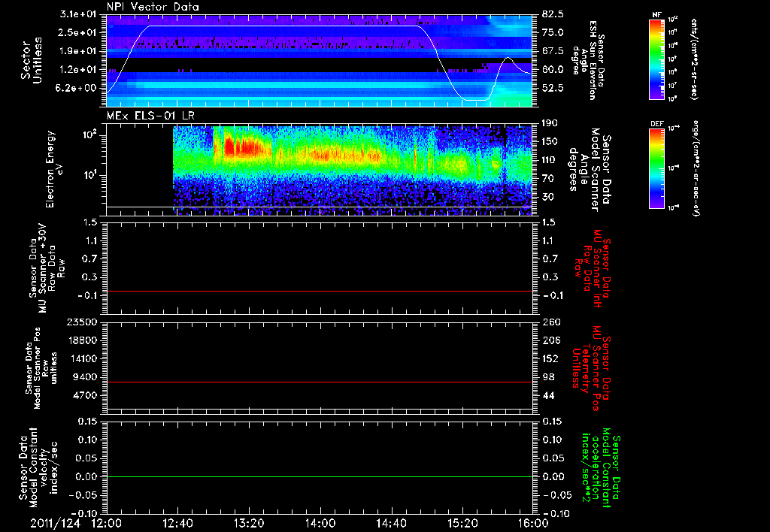The image size is (770, 532).
Task: Click the red 'MU Scanner Inh Raw Data' label
Action: click(x=593, y=268)
